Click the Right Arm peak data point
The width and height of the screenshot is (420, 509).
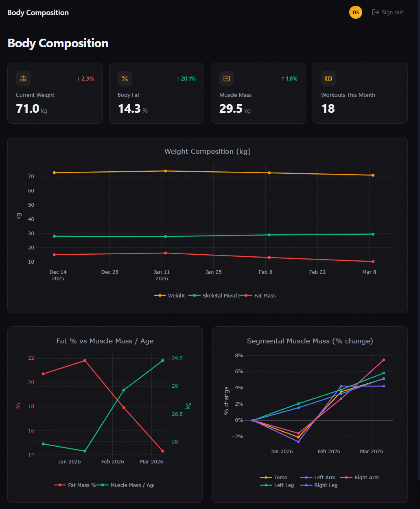383,360
